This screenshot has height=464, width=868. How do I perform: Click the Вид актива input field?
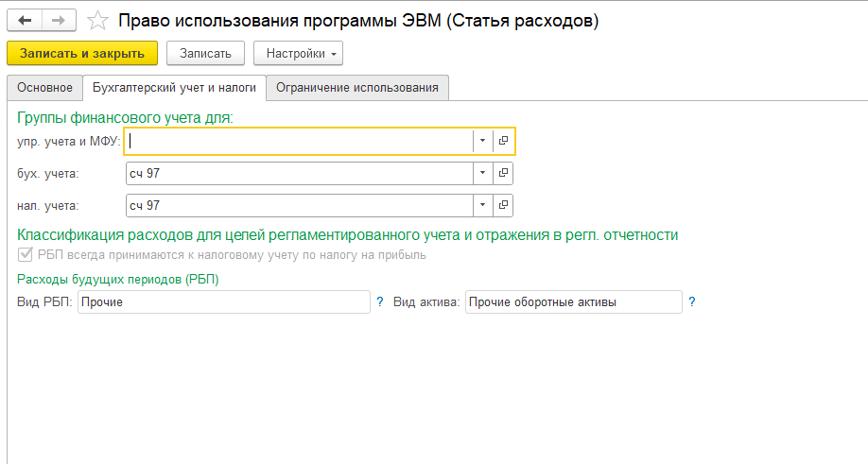pos(573,301)
